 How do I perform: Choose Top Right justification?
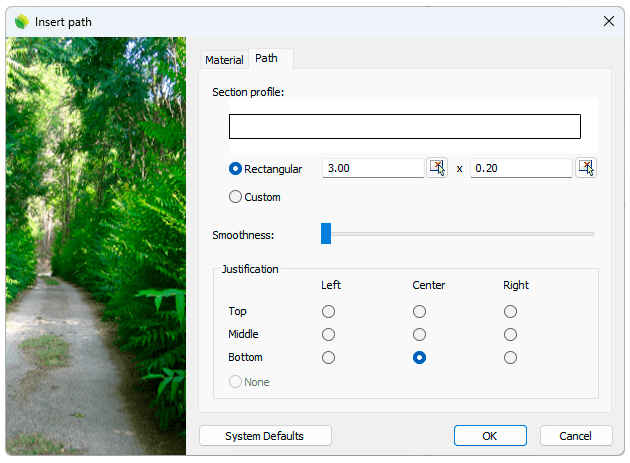pyautogui.click(x=510, y=312)
